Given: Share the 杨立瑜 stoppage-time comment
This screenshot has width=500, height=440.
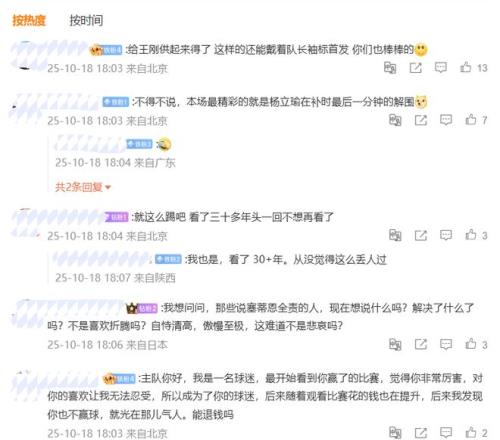Looking at the screenshot, I should pyautogui.click(x=421, y=120).
